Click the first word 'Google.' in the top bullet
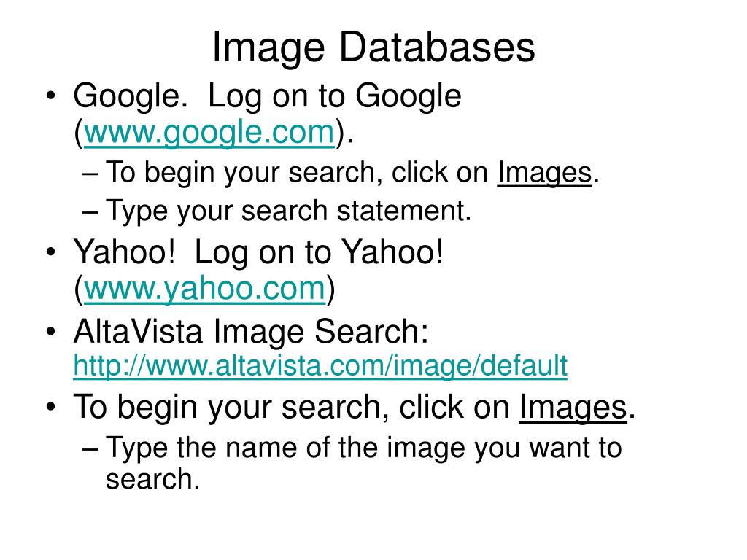Screen dimensions: 747x560 click(x=127, y=97)
